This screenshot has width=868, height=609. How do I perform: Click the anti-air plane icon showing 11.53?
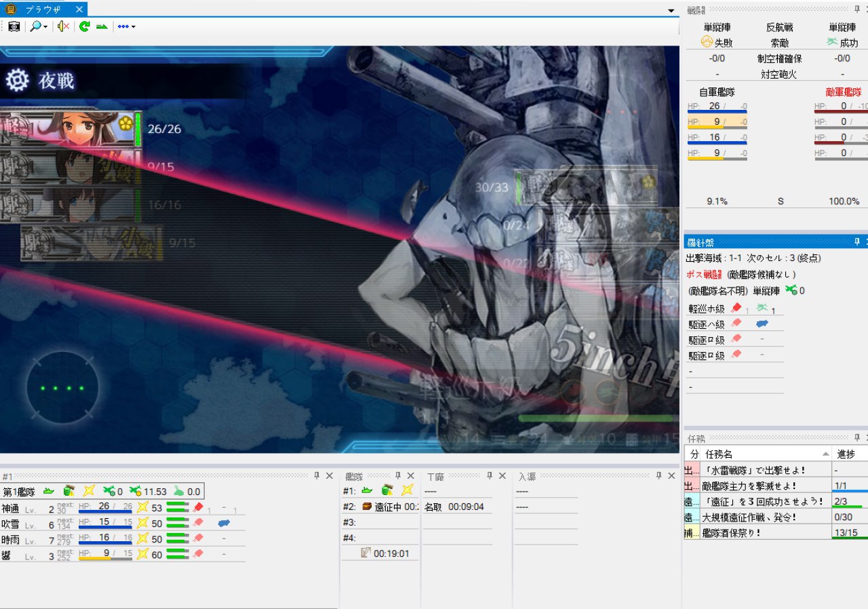tap(136, 492)
